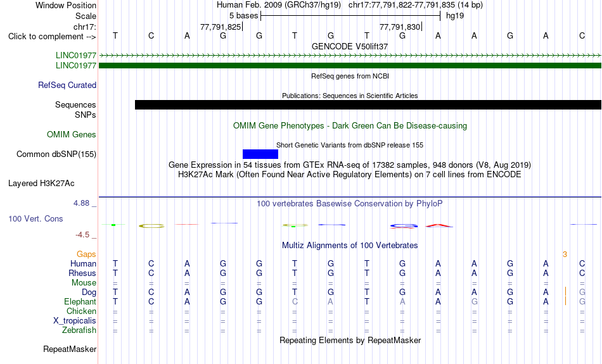Open the RepeatMasker track label
Image resolution: width=602 pixels, height=364 pixels.
70,349
